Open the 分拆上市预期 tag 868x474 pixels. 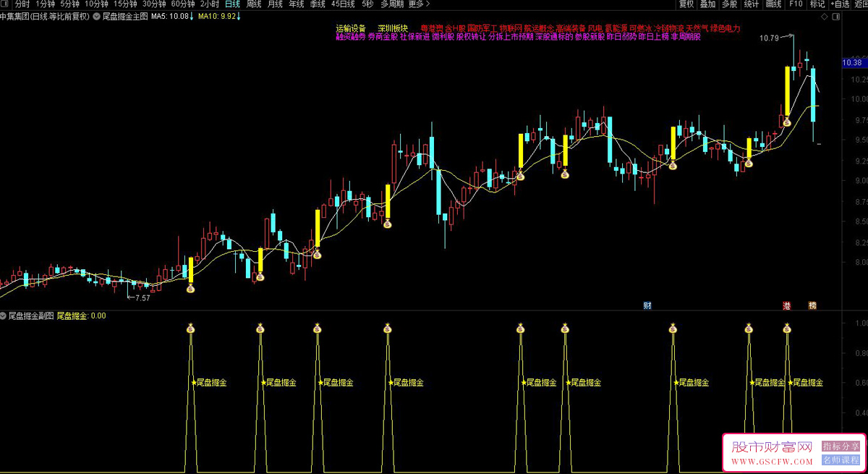pyautogui.click(x=511, y=37)
